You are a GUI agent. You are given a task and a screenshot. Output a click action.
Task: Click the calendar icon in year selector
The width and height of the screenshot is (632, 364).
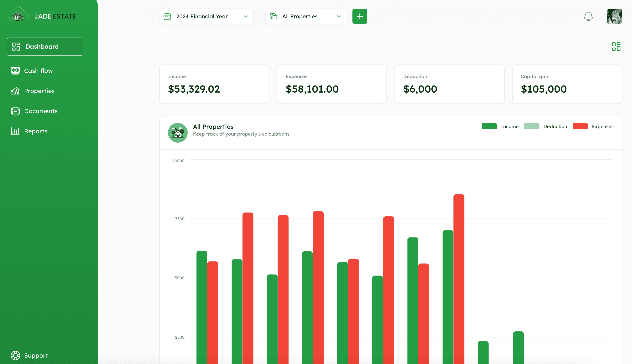tap(167, 17)
